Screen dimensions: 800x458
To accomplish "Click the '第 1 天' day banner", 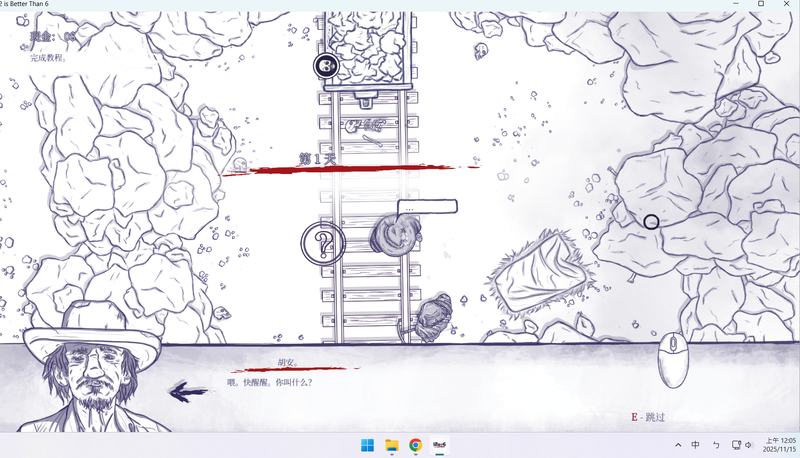I will click(x=317, y=159).
